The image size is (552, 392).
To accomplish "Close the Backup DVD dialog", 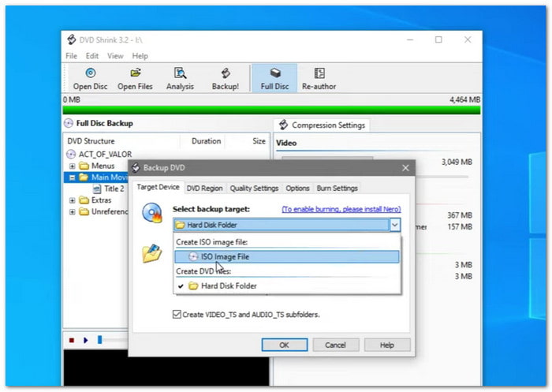I will [405, 168].
